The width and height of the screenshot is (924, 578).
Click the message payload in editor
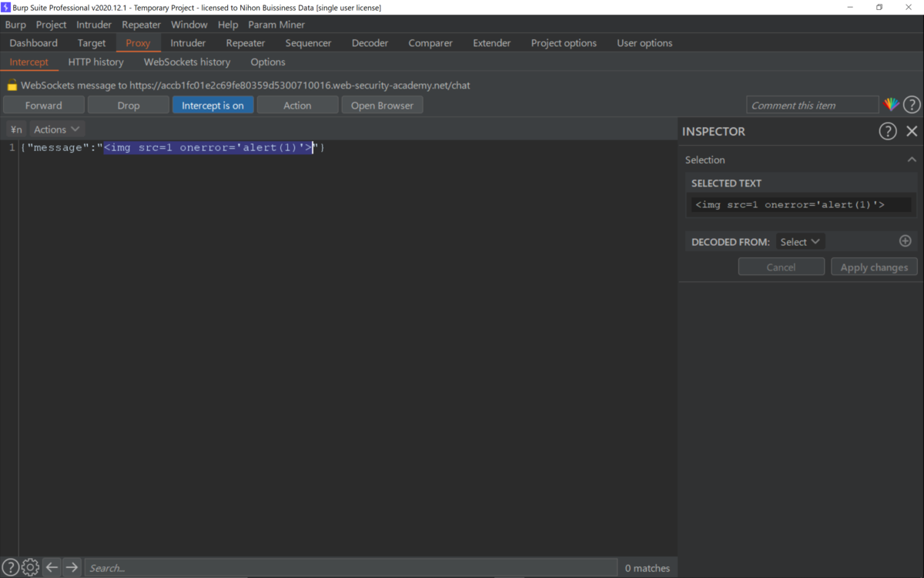coord(208,147)
